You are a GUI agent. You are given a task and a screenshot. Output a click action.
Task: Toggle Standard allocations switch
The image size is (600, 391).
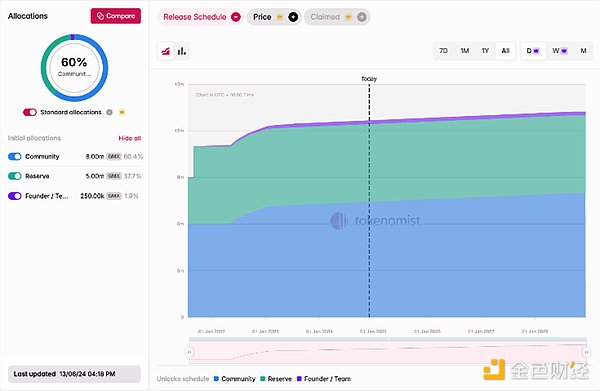(29, 112)
